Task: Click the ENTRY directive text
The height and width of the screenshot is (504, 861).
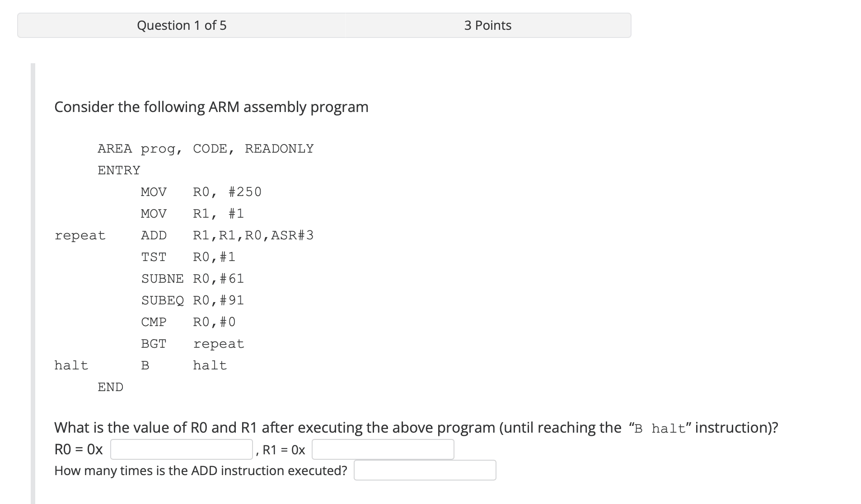Action: click(119, 170)
